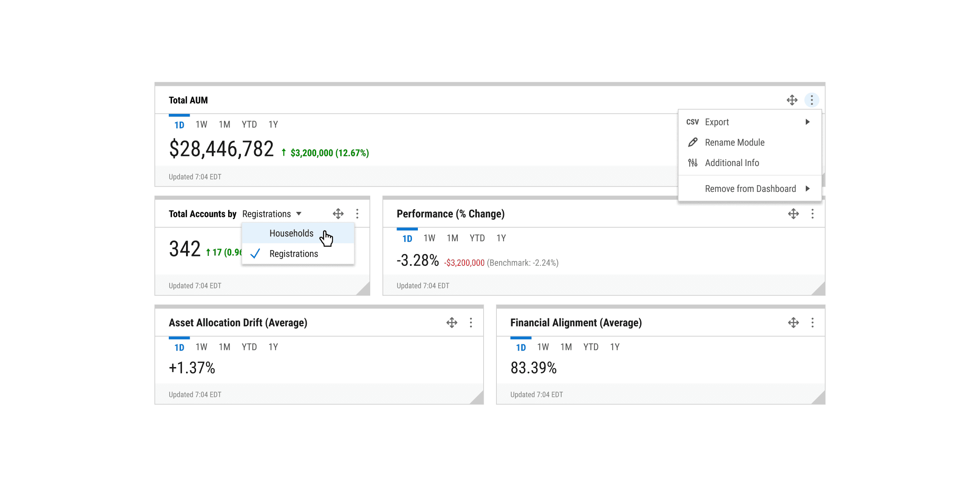Image resolution: width=980 pixels, height=490 pixels.
Task: Click the sliders icon for Additional Info
Action: (x=692, y=163)
